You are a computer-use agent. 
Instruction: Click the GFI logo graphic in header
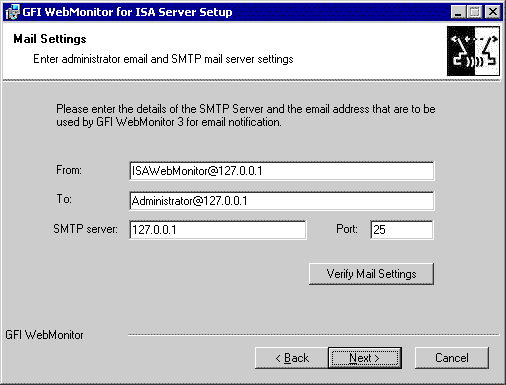point(473,51)
